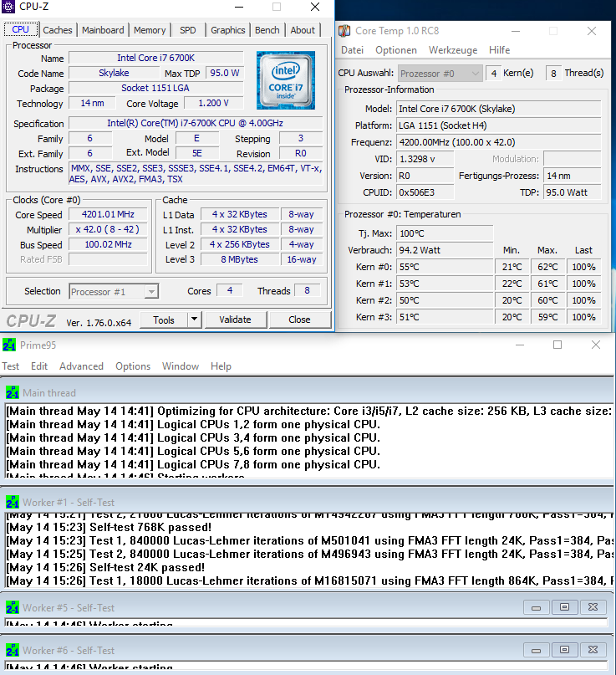This screenshot has height=675, width=616.
Task: Click the Core Temp thermometer icon in title bar
Action: pyautogui.click(x=344, y=31)
